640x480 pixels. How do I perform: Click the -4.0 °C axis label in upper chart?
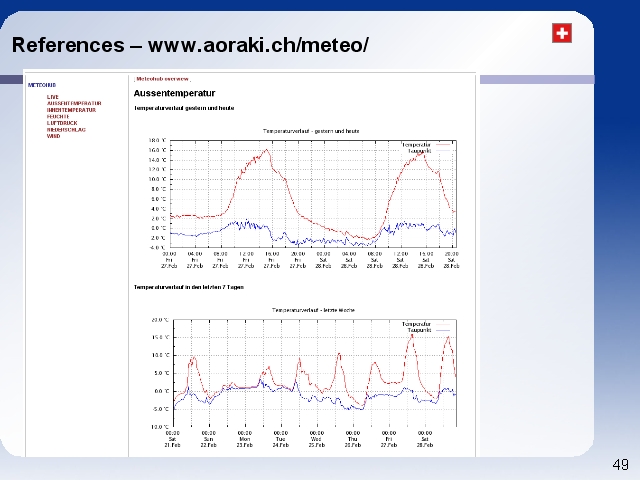pyautogui.click(x=158, y=247)
